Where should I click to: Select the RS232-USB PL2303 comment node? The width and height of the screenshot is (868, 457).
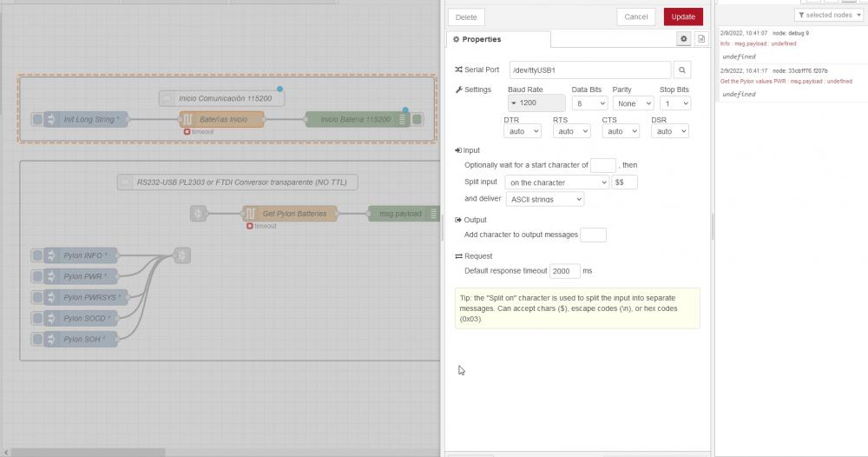point(238,182)
